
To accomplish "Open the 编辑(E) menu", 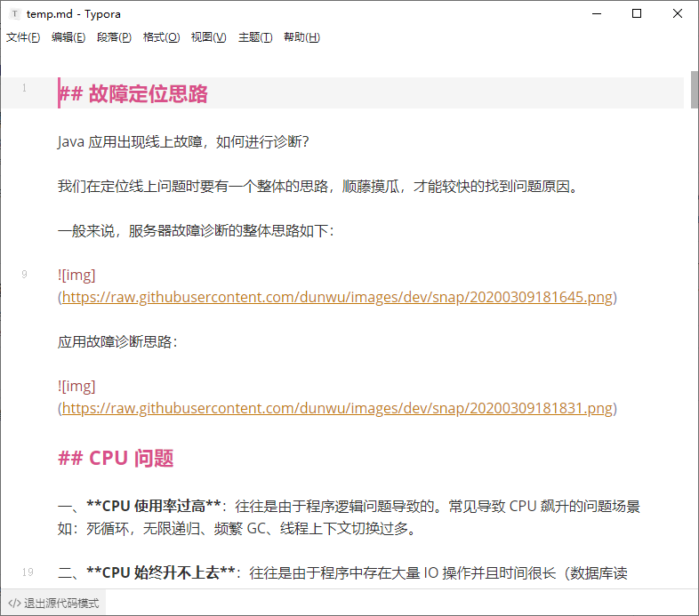I will (x=68, y=37).
